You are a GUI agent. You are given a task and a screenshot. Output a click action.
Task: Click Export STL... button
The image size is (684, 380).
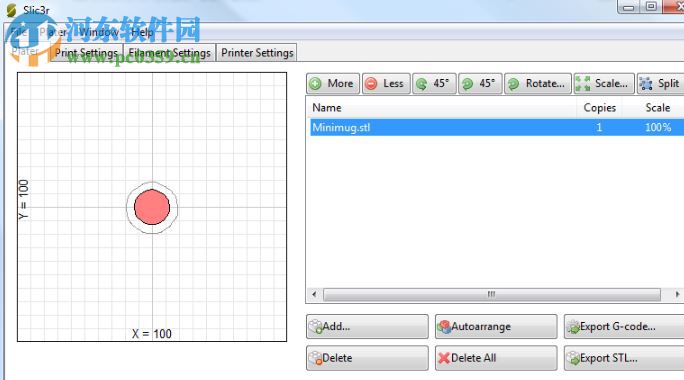pos(624,358)
